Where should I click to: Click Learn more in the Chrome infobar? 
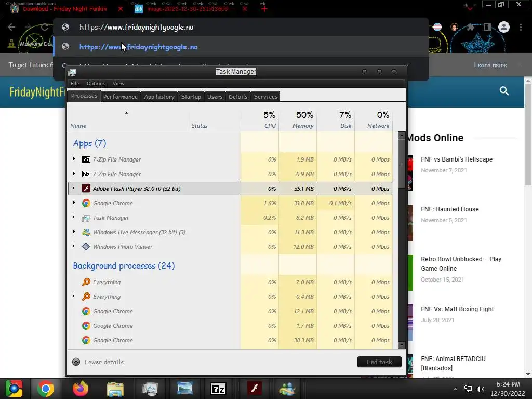[x=490, y=65]
